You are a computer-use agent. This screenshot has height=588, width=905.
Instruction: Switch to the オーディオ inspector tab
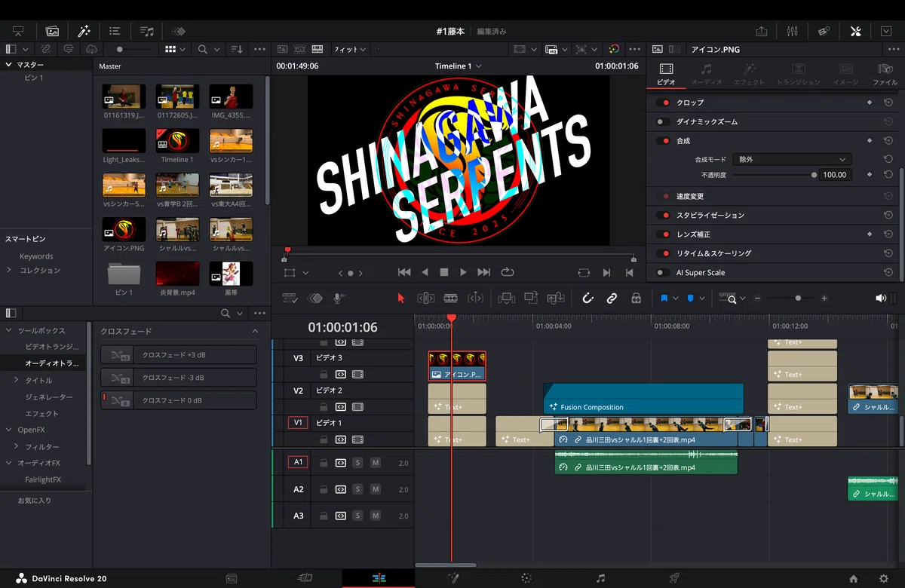click(x=707, y=74)
